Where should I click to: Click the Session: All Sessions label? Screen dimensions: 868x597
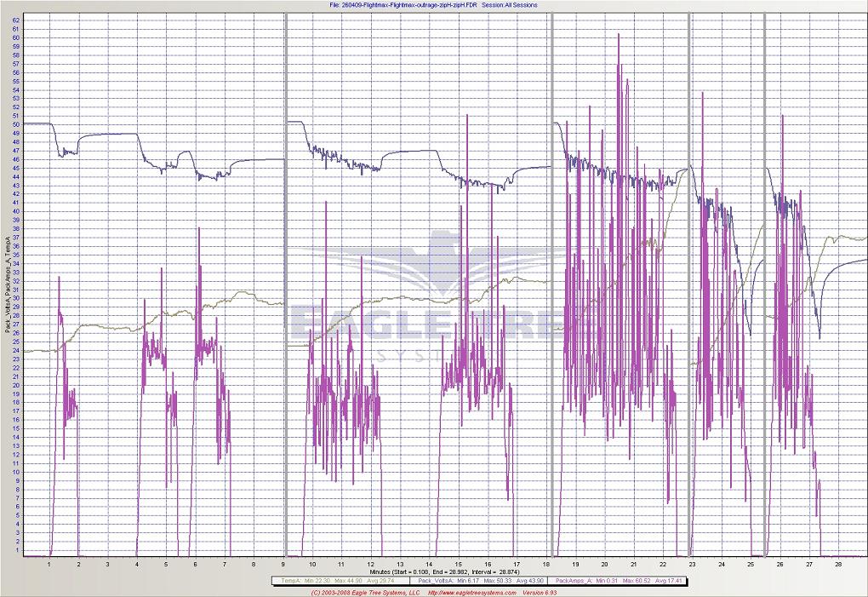tap(509, 5)
